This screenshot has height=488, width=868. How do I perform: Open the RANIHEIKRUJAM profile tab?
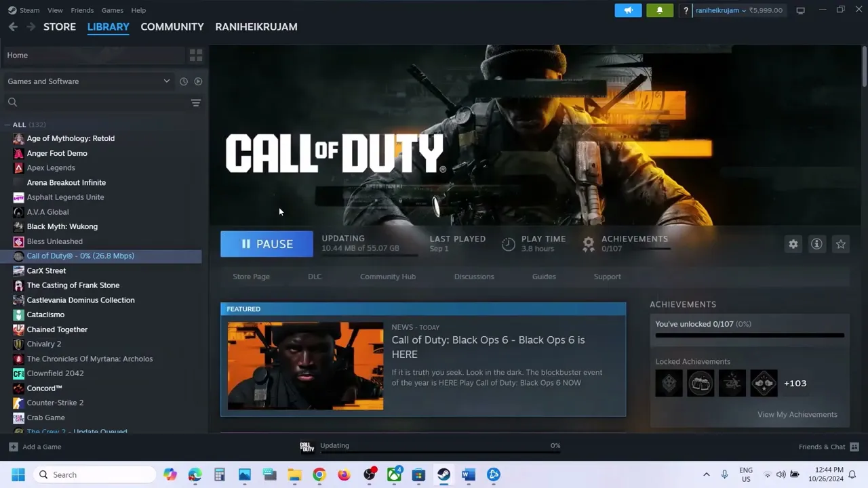[256, 26]
